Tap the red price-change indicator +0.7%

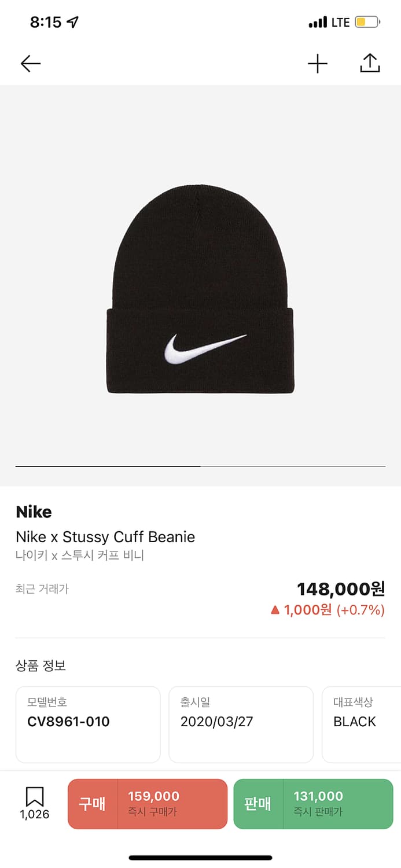pyautogui.click(x=328, y=610)
